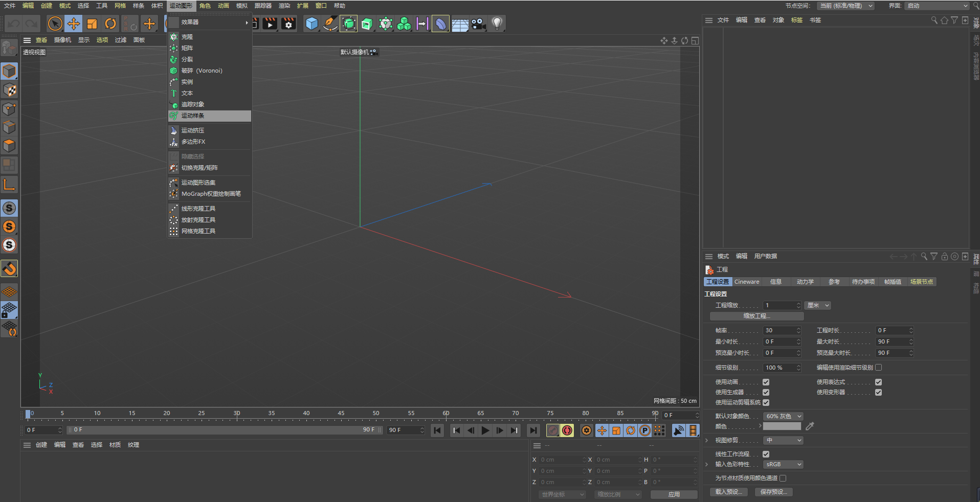
Task: Click the render to picture viewer play icon
Action: tap(270, 24)
